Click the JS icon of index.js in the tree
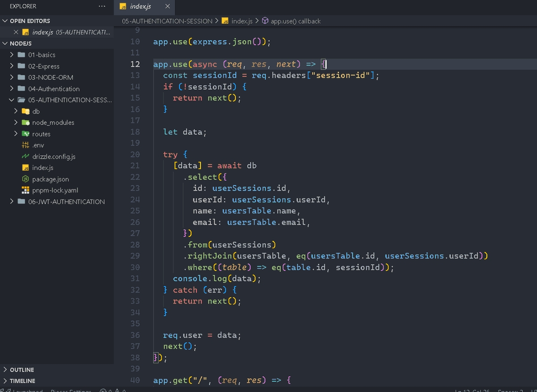537x392 pixels. click(x=26, y=168)
